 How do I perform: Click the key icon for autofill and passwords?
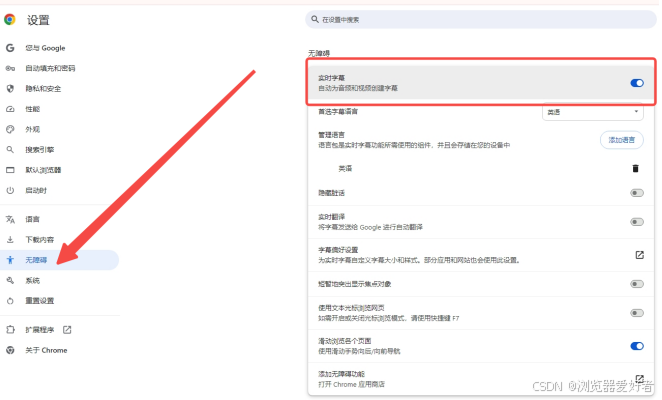click(10, 68)
